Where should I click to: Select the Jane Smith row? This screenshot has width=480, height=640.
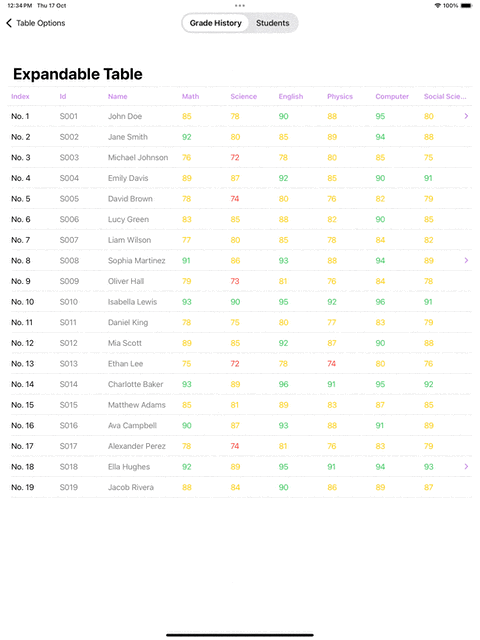240,137
